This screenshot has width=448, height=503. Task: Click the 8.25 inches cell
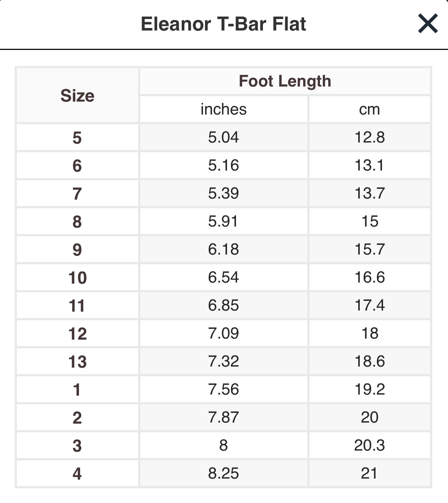coord(223,474)
